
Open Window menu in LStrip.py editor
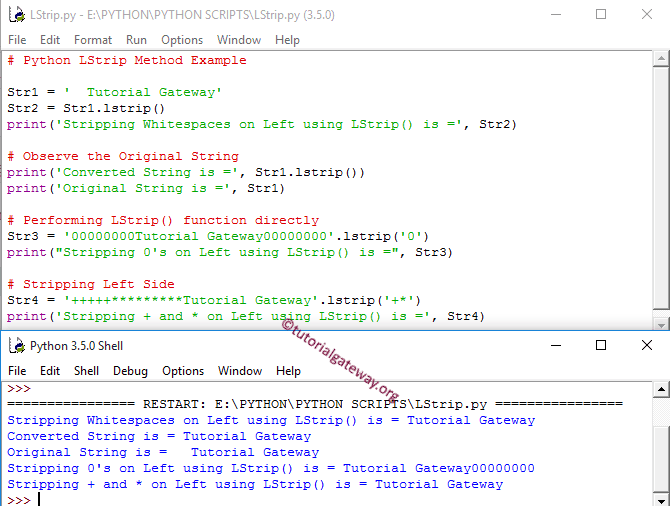(239, 40)
